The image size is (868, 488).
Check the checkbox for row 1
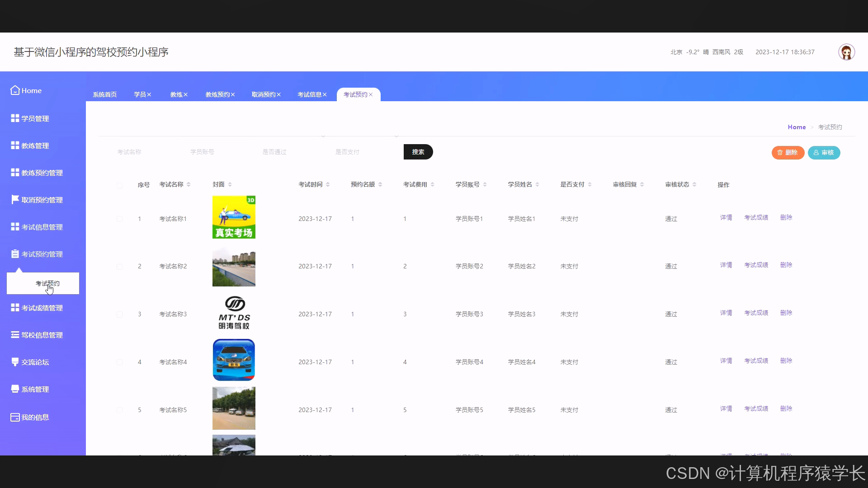119,219
